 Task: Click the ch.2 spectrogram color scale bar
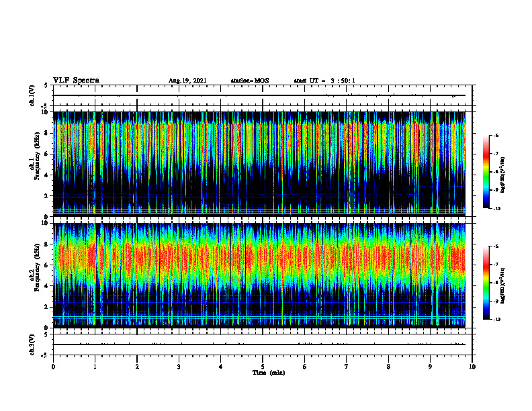coord(486,283)
